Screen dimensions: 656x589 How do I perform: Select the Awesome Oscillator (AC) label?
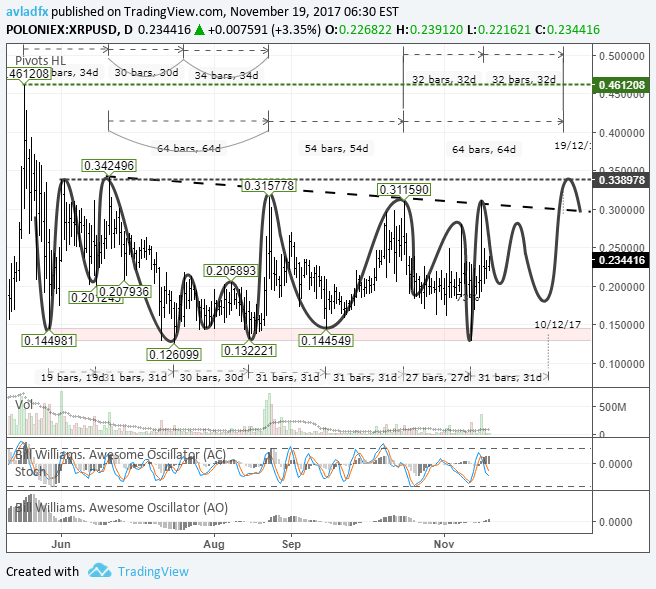[x=120, y=454]
